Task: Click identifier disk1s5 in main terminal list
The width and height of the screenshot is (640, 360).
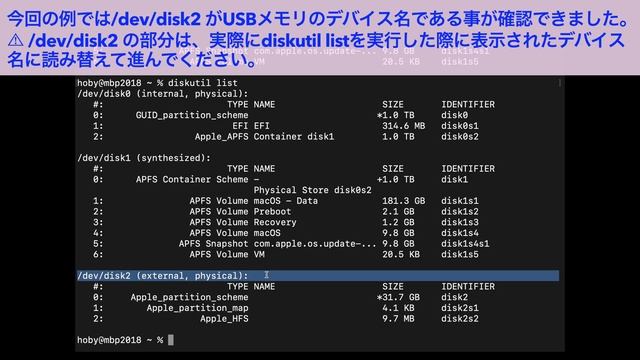Action: click(460, 254)
